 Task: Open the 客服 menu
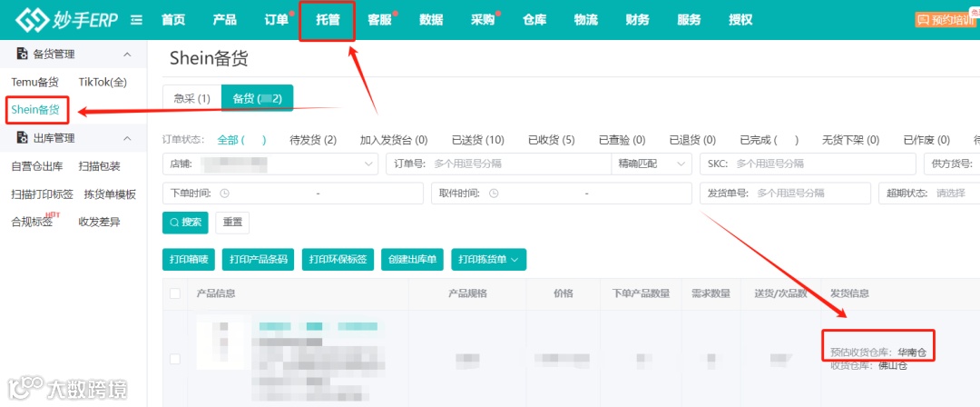point(379,20)
